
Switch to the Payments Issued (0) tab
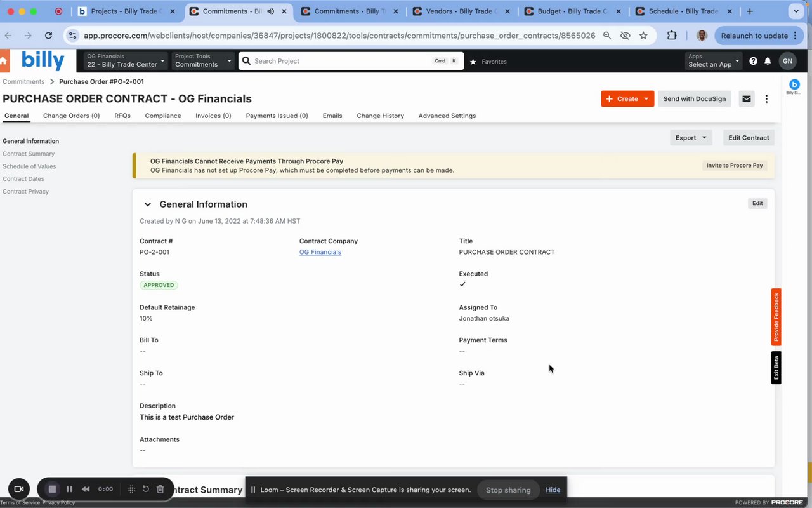click(x=277, y=116)
